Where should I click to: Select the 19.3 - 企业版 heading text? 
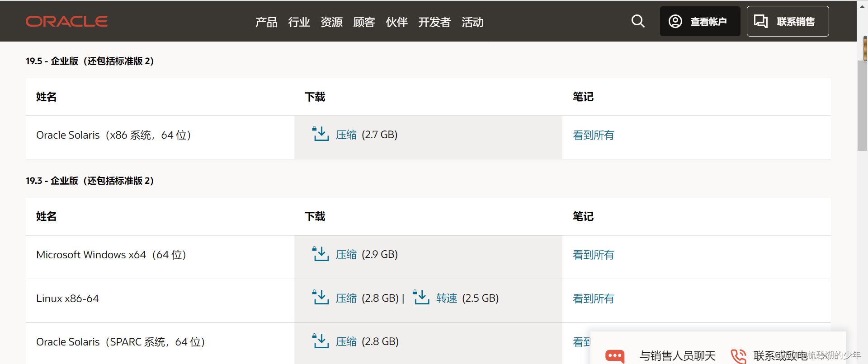click(90, 181)
